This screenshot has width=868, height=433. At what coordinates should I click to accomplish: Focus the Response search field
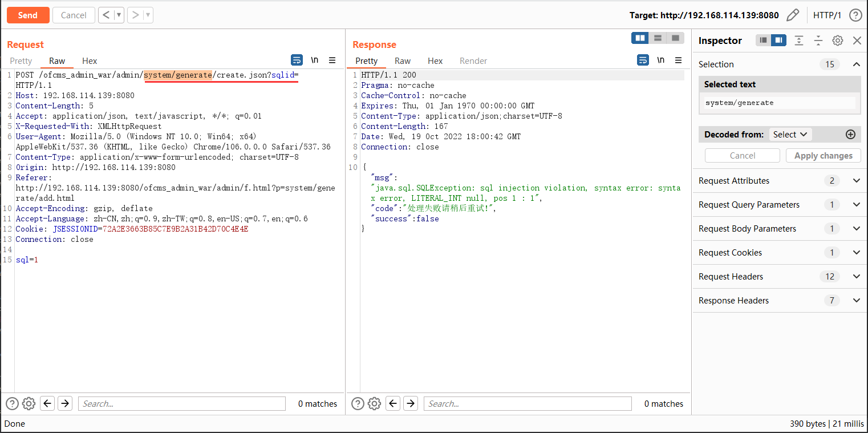coord(528,404)
